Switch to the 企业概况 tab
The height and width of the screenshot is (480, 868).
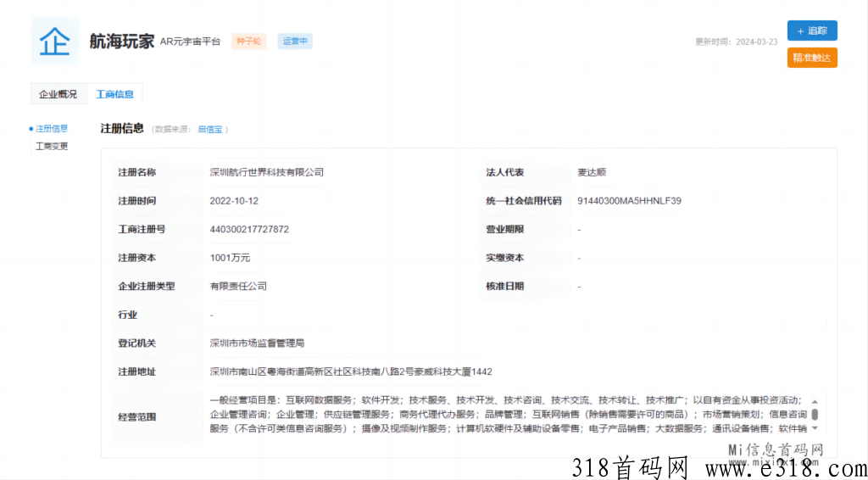(58, 94)
